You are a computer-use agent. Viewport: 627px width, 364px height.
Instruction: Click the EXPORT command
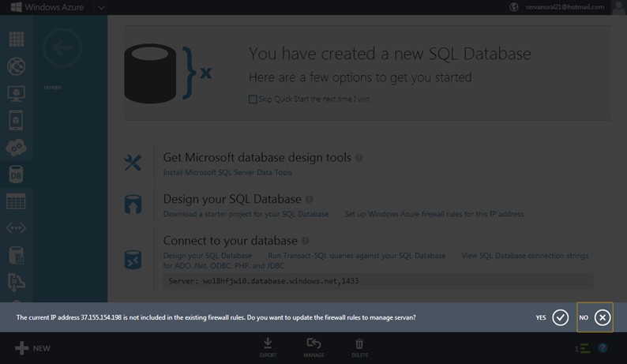(268, 347)
